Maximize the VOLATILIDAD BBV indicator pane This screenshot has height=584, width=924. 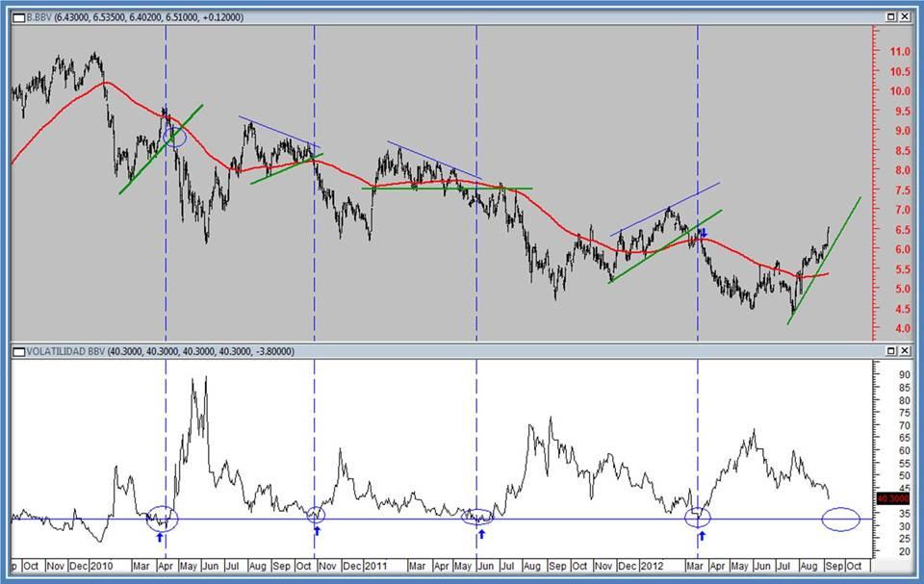click(x=891, y=350)
